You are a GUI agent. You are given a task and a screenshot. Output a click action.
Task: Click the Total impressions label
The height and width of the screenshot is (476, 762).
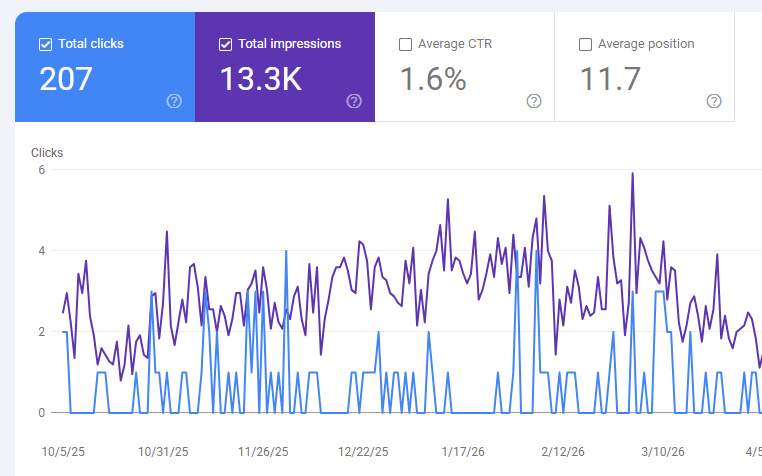coord(290,44)
